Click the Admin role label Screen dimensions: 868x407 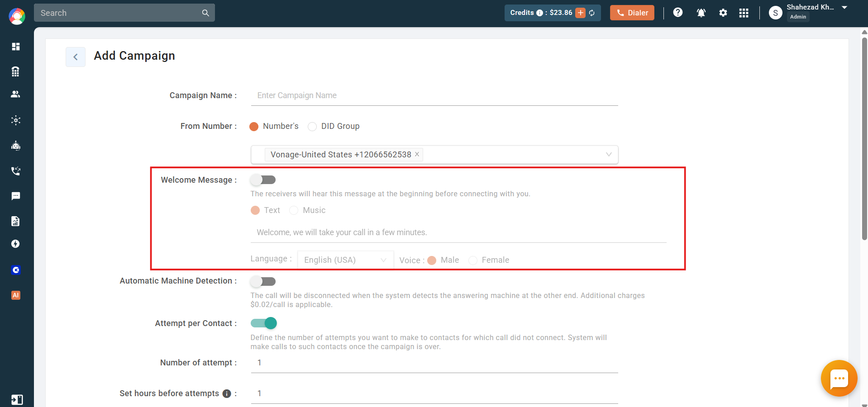[798, 17]
